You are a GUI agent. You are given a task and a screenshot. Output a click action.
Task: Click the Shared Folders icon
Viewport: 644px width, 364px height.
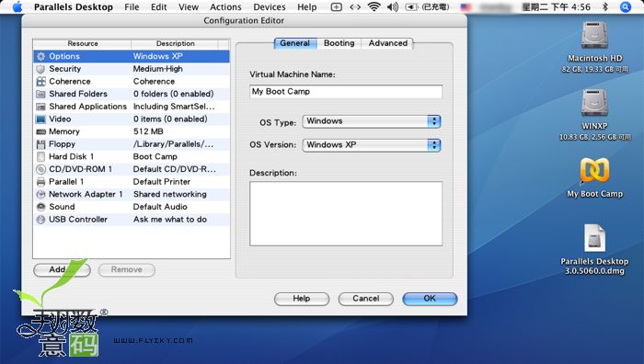pyautogui.click(x=40, y=94)
